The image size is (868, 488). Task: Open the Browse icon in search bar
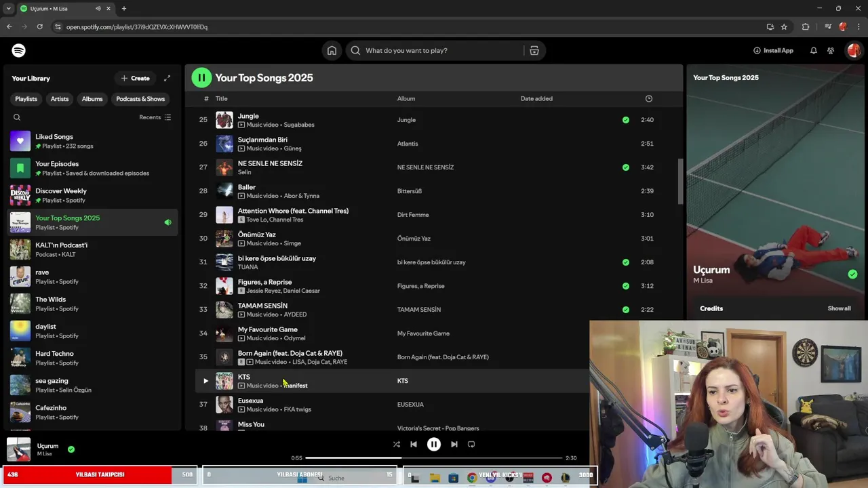click(x=534, y=50)
